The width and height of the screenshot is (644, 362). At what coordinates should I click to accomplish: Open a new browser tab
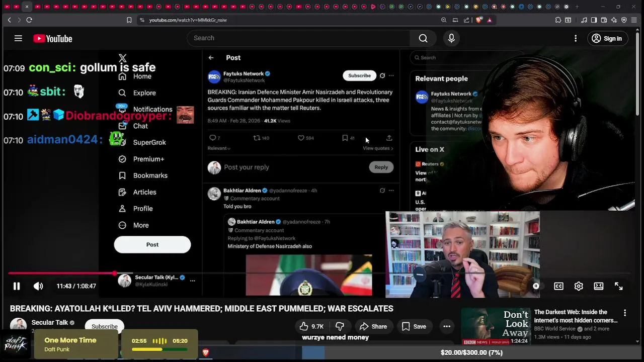point(577,7)
